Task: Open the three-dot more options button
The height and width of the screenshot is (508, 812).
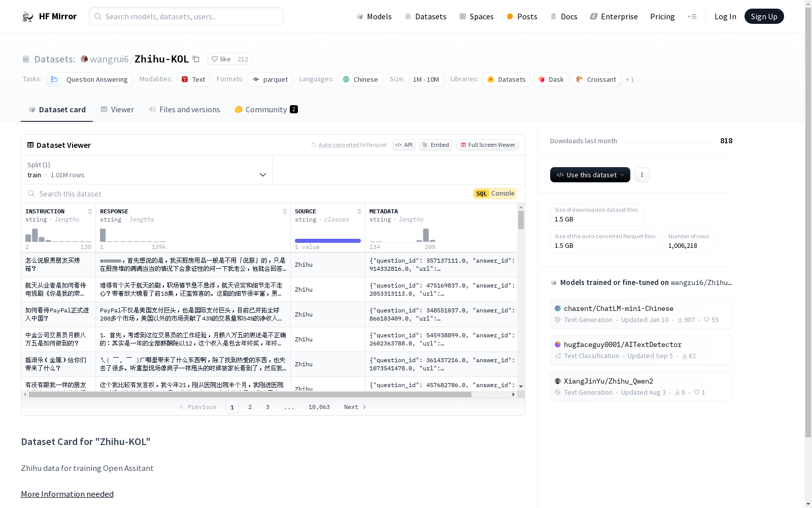Action: click(642, 175)
